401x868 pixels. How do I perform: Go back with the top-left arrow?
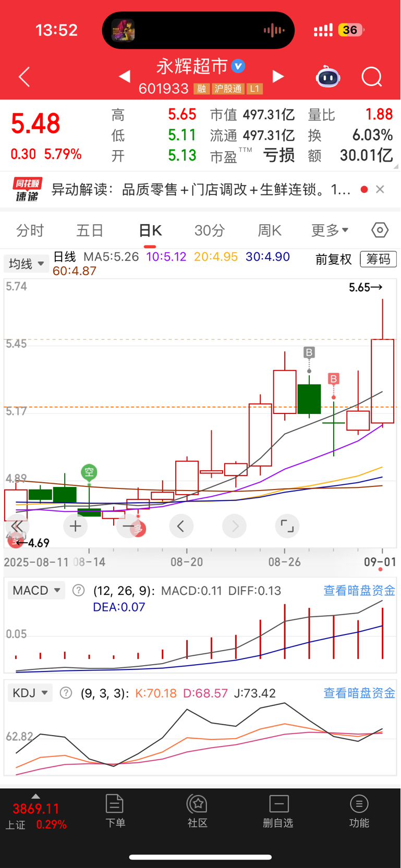25,77
